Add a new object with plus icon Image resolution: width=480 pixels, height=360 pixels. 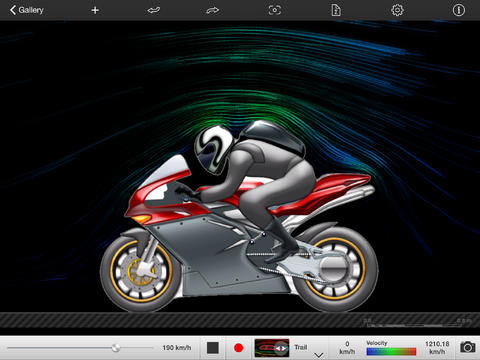tap(95, 10)
